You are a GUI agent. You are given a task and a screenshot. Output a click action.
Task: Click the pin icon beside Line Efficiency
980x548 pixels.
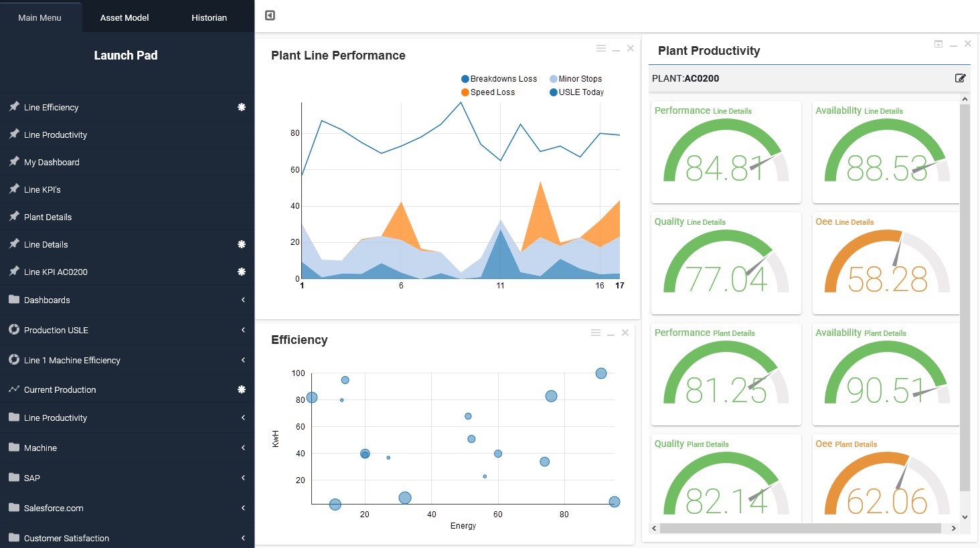click(13, 106)
